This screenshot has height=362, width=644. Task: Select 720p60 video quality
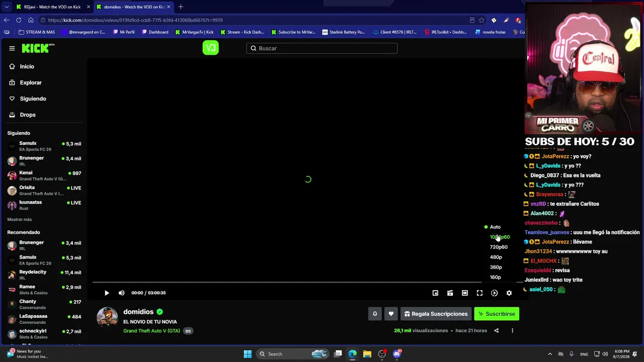click(x=498, y=247)
